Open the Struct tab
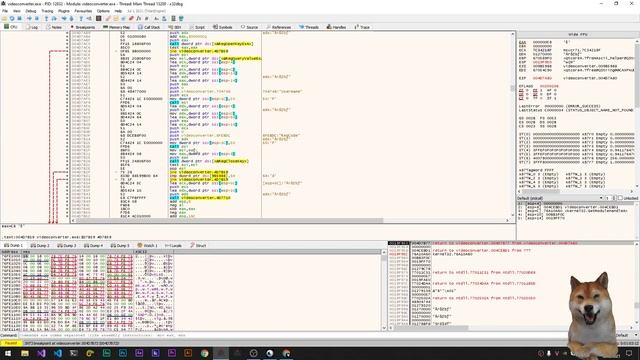Image resolution: width=640 pixels, height=360 pixels. tap(198, 246)
